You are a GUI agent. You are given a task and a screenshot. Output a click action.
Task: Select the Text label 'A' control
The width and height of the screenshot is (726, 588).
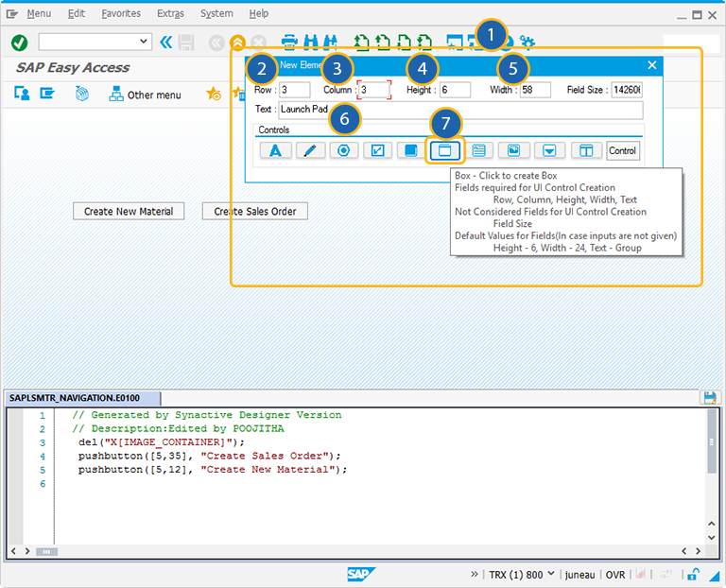275,150
